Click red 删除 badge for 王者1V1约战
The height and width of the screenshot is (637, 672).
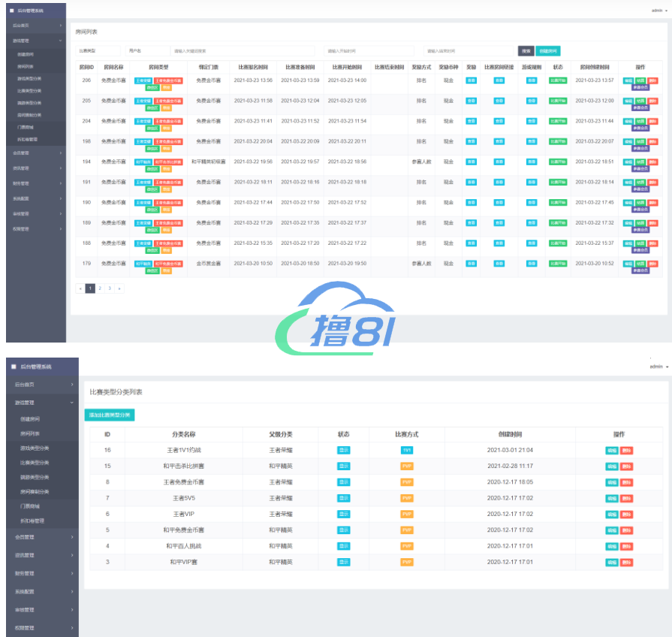tap(627, 450)
